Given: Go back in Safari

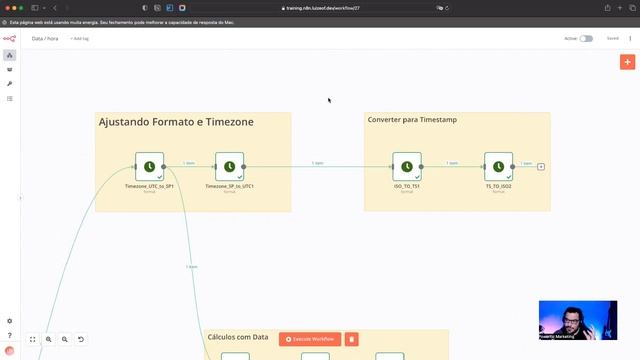Looking at the screenshot, I should 55,8.
